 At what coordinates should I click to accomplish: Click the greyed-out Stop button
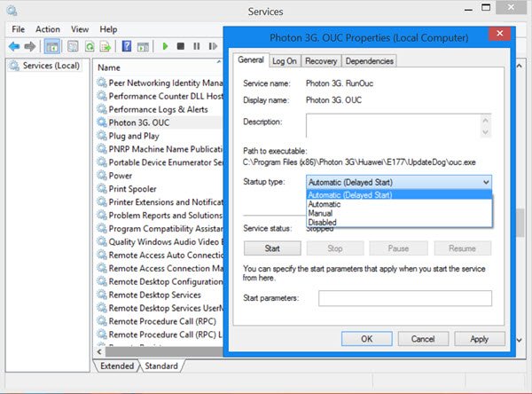point(335,248)
